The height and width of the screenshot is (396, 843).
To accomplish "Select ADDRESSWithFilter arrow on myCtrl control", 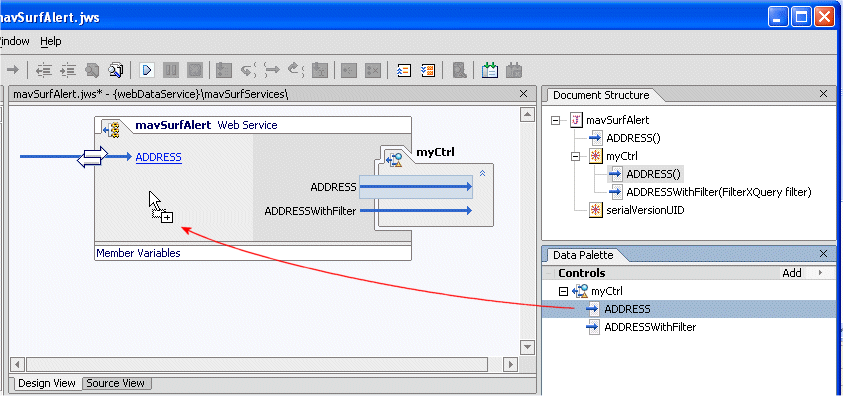I will pyautogui.click(x=416, y=211).
